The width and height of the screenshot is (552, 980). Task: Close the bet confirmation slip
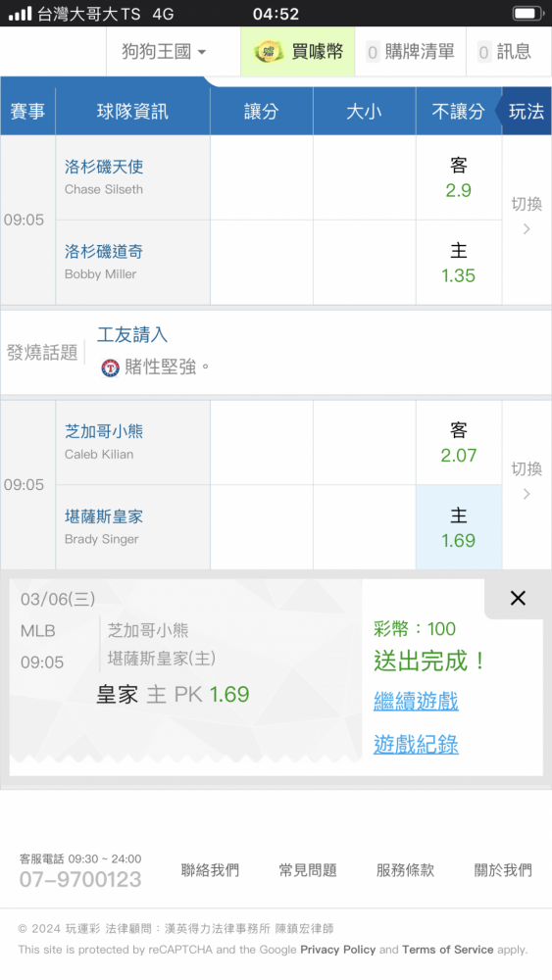(x=518, y=598)
